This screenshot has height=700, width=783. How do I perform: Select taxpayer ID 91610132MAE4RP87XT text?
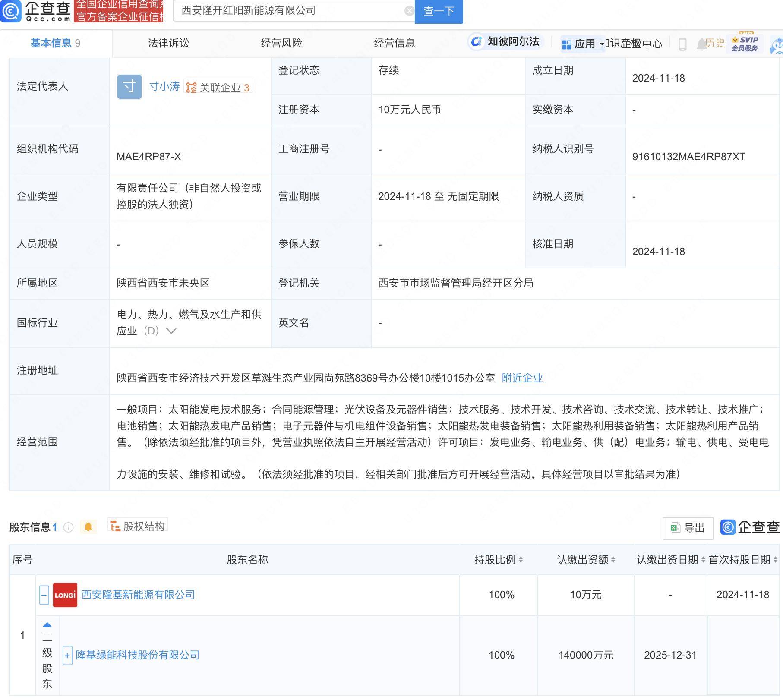click(x=689, y=157)
